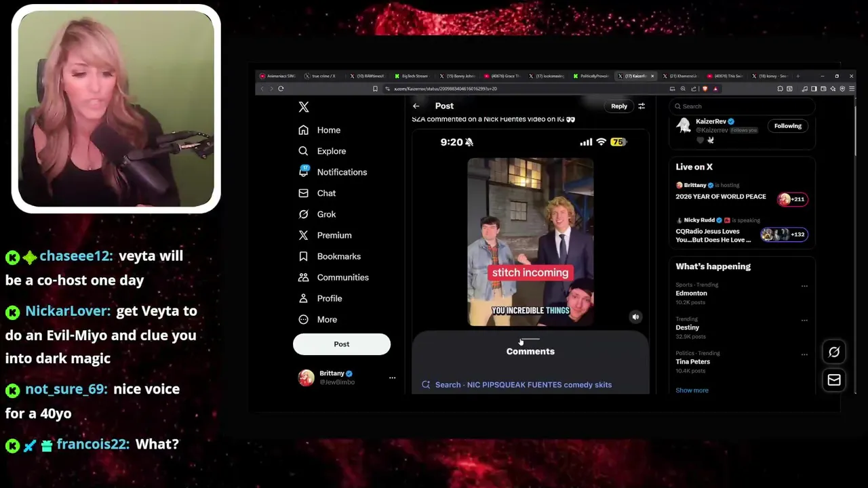Screen dimensions: 868x488
Task: Open options dots for Tina Peters trend
Action: point(804,354)
